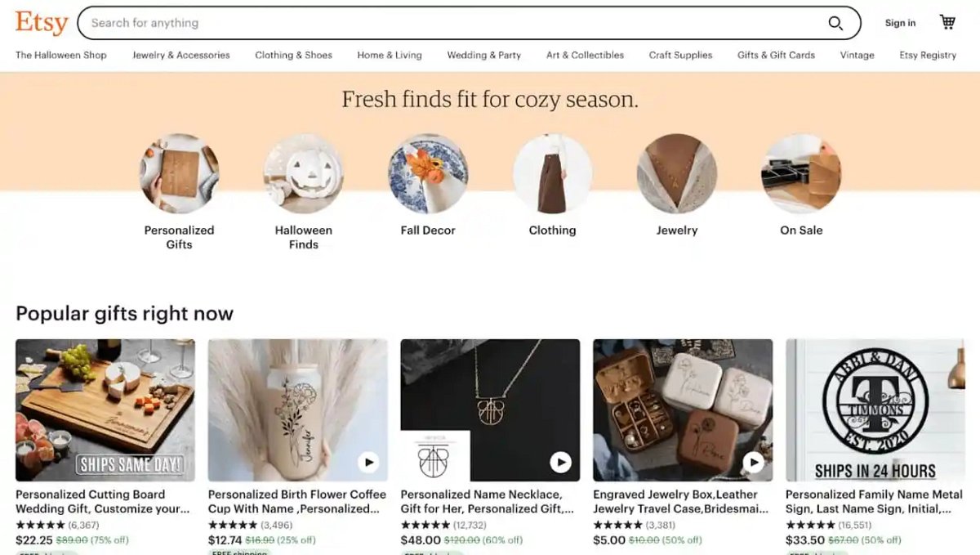Click the Sign in link
Screen dimensions: 980x555
pyautogui.click(x=899, y=22)
